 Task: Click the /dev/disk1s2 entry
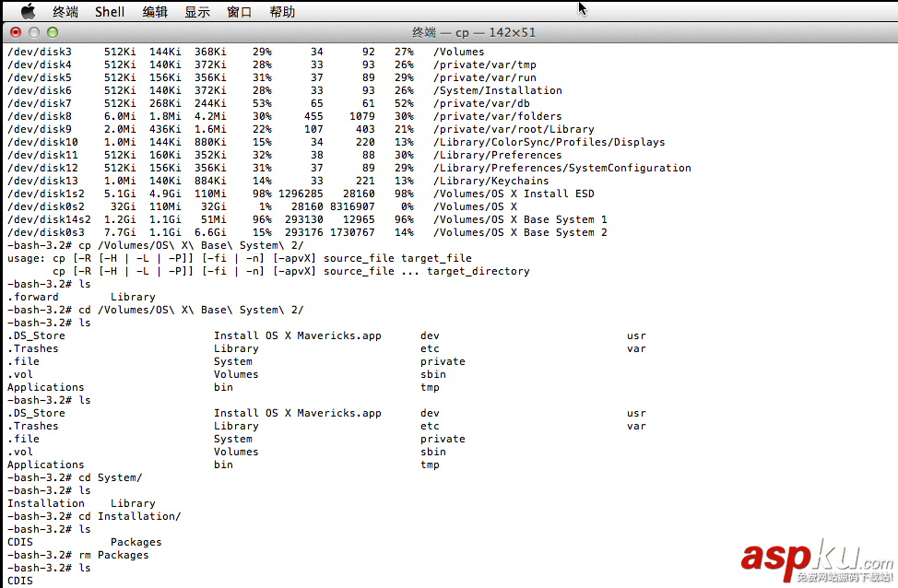[46, 194]
